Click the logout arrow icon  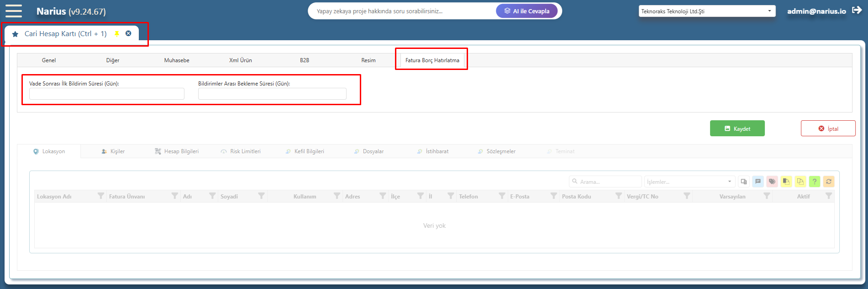point(857,10)
